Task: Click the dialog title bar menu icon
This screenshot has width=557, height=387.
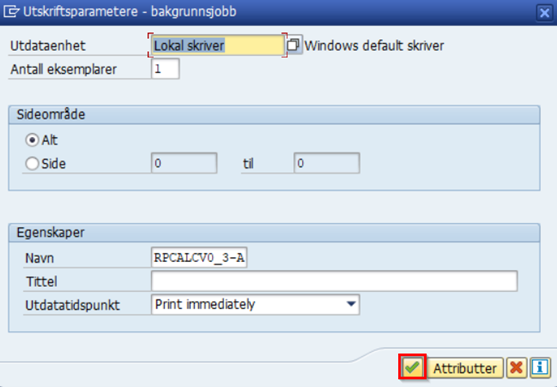Action: [11, 11]
